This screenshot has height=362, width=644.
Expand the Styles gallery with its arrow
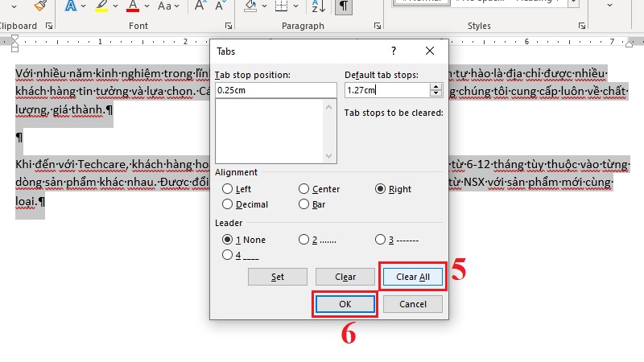click(574, 4)
